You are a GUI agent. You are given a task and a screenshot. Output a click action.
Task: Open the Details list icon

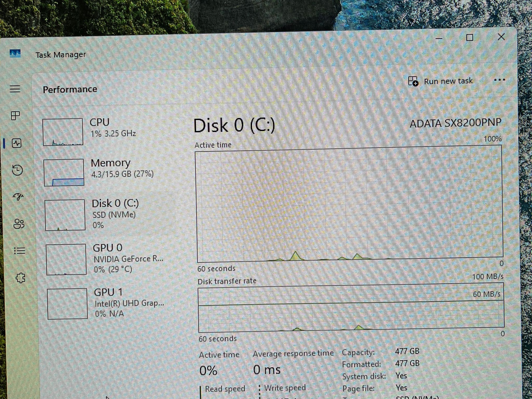tap(20, 251)
